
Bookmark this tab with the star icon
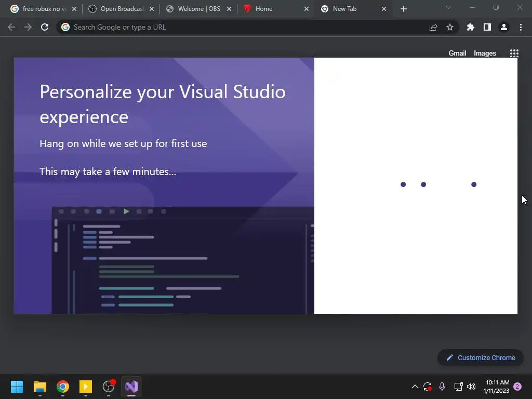coord(450,27)
